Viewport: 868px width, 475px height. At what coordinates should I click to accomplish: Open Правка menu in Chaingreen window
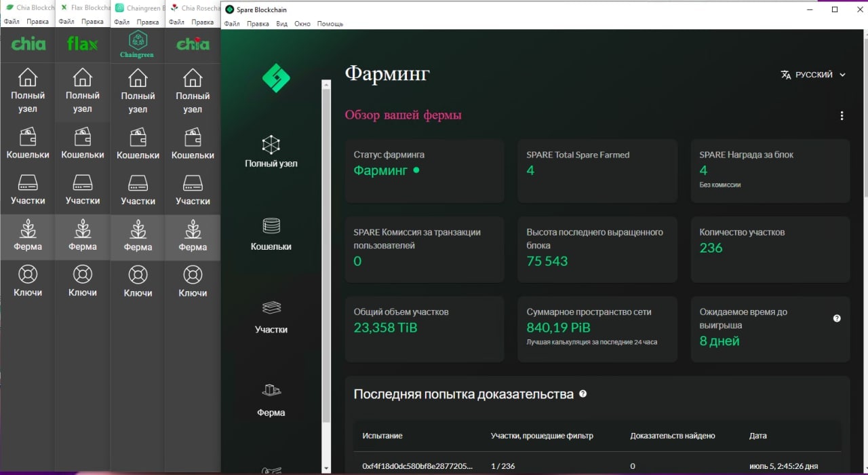click(148, 22)
